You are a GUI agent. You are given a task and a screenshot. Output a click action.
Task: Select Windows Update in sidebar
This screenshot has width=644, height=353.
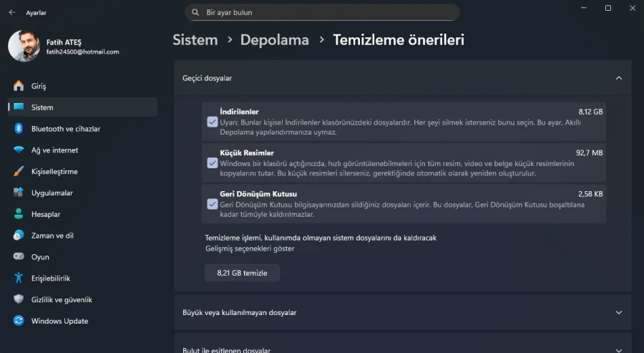(x=82, y=321)
